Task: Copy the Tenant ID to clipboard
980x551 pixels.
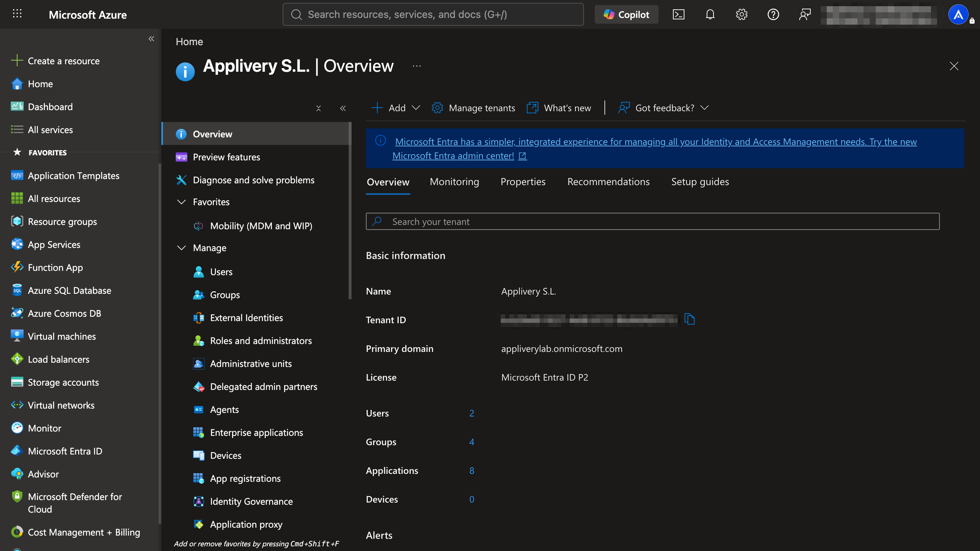Action: (x=689, y=319)
